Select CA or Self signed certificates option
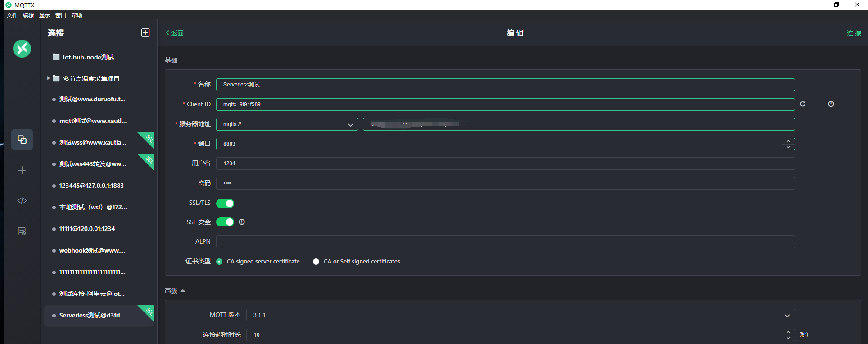This screenshot has height=344, width=868. coord(316,262)
